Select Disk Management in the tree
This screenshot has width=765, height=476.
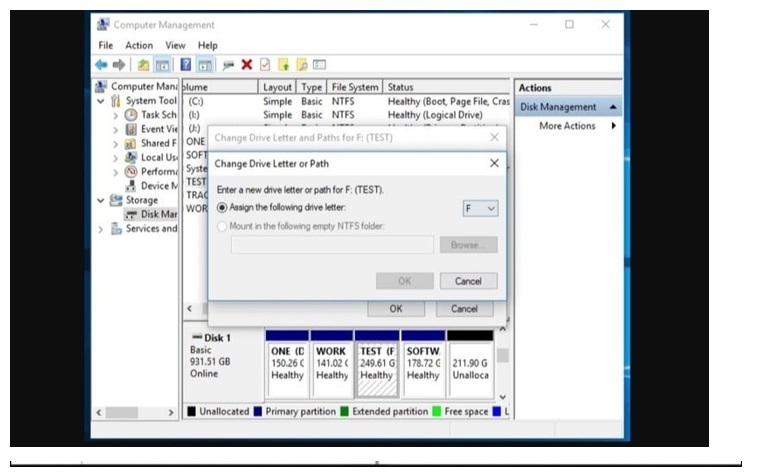[158, 214]
